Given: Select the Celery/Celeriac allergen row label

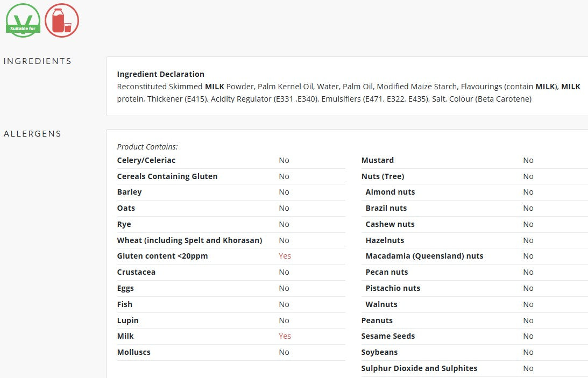Looking at the screenshot, I should coord(146,160).
